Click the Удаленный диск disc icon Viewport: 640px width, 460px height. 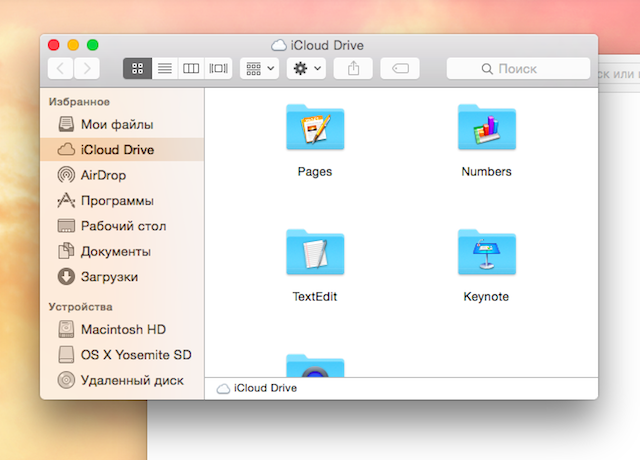pos(66,380)
